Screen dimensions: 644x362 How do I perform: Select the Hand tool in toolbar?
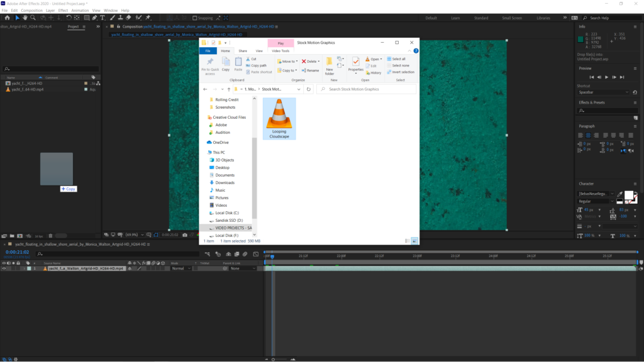point(25,18)
